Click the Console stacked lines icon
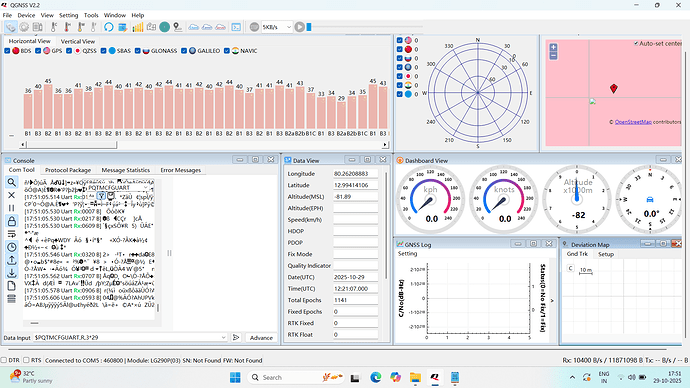Viewport: 690px width, 388px height. click(x=11, y=299)
